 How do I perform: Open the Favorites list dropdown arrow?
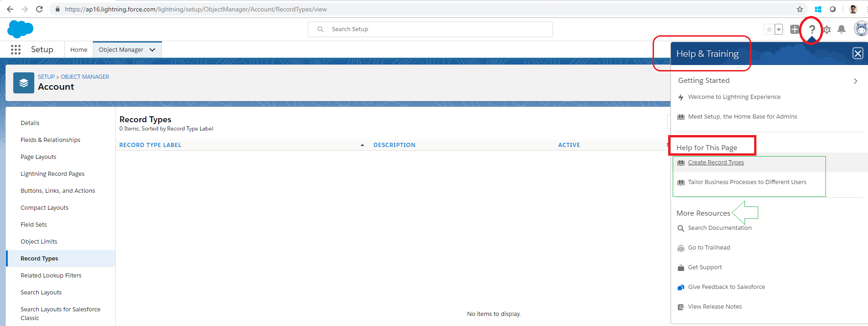(778, 29)
